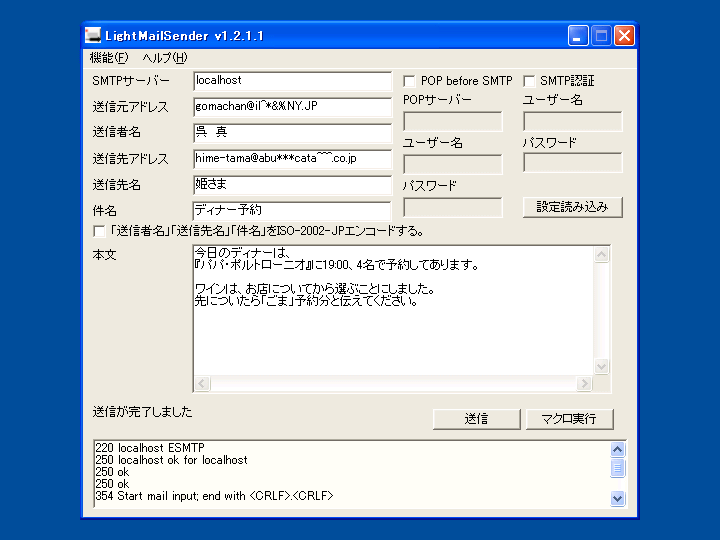
Task: Click the 送信が完了しました status text
Action: [142, 412]
